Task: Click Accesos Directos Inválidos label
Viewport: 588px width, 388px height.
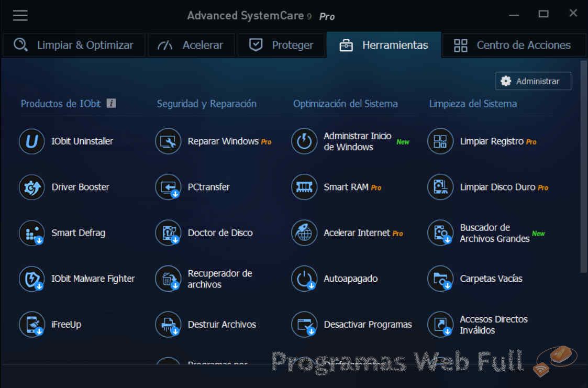Action: click(494, 325)
